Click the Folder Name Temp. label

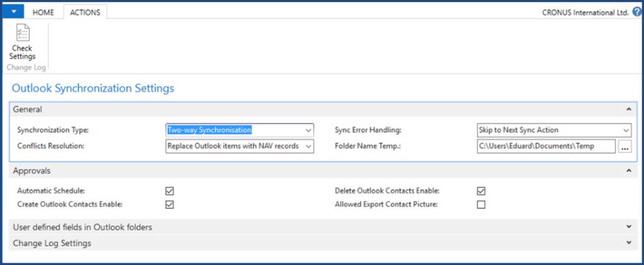pyautogui.click(x=367, y=146)
